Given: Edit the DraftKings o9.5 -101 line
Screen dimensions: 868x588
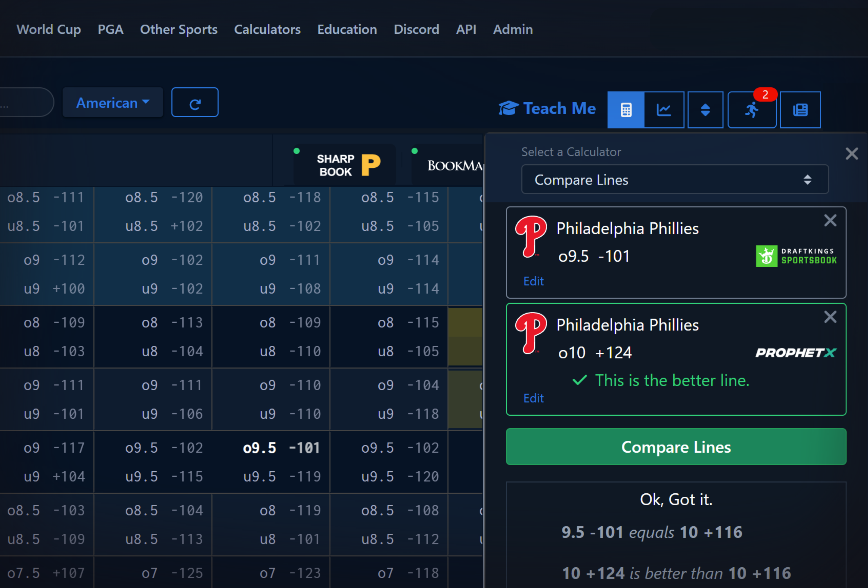Looking at the screenshot, I should pyautogui.click(x=533, y=281).
